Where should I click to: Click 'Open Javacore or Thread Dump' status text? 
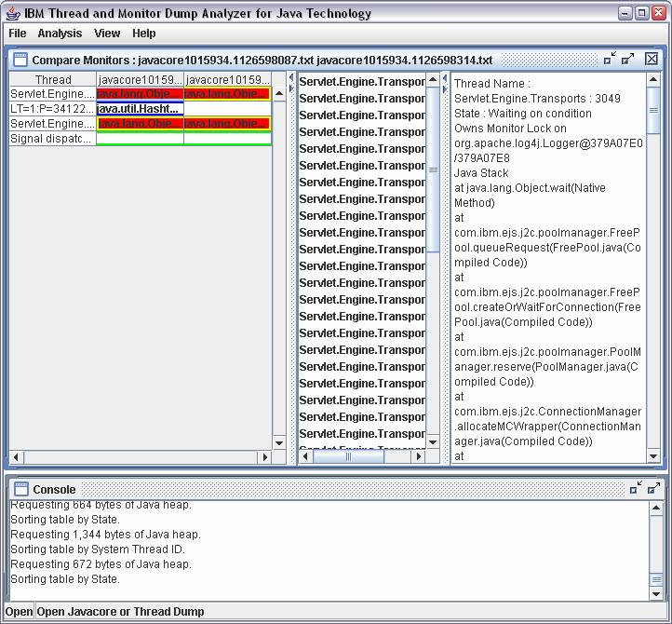pos(120,612)
